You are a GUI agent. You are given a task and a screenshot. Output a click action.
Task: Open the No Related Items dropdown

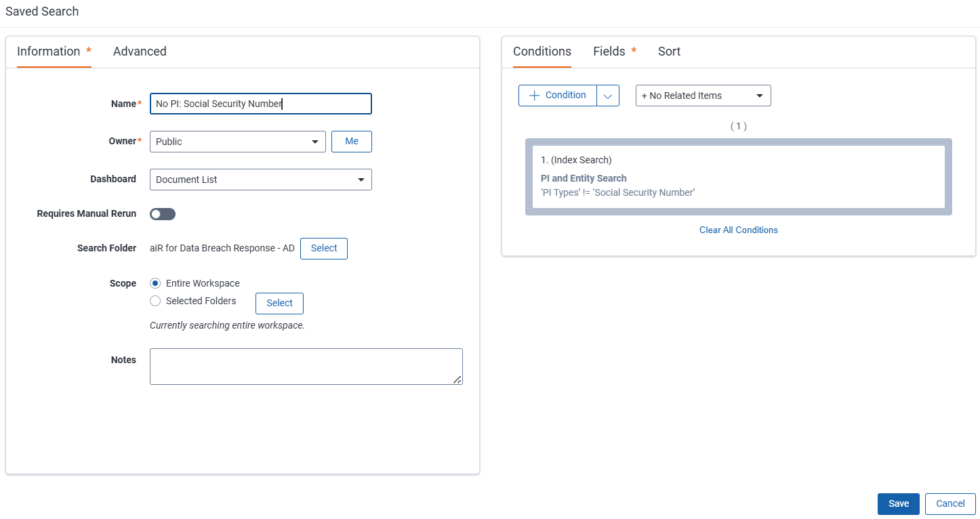coord(703,96)
